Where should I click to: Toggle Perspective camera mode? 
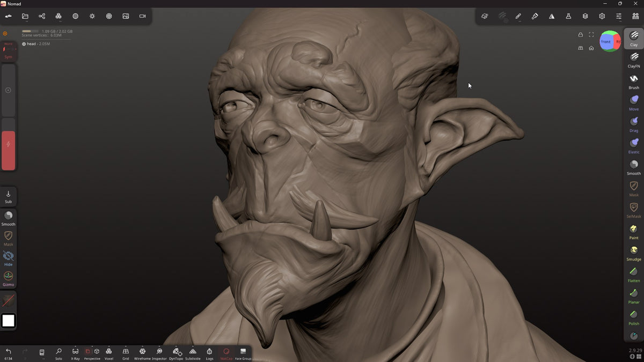[92, 353]
